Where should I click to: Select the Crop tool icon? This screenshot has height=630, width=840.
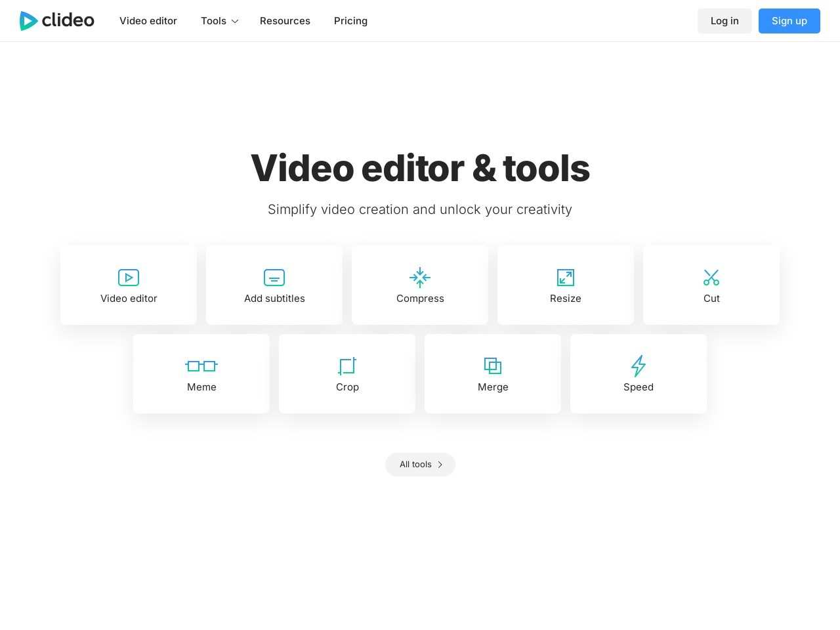(347, 366)
